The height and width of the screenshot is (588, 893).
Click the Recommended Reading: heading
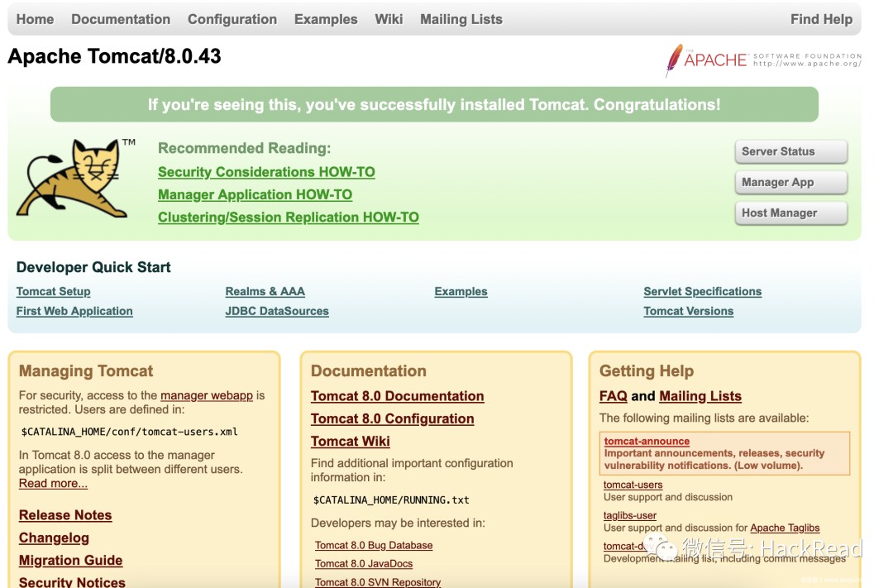[244, 148]
